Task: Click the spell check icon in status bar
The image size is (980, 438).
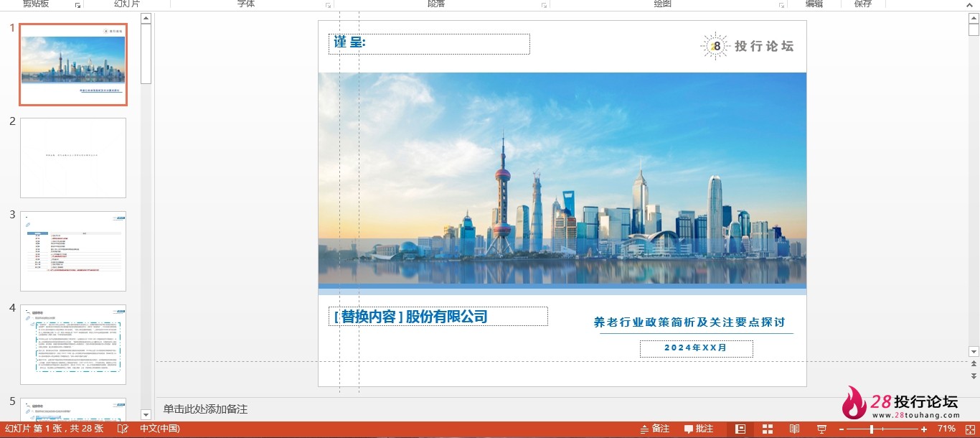Action: (x=123, y=429)
